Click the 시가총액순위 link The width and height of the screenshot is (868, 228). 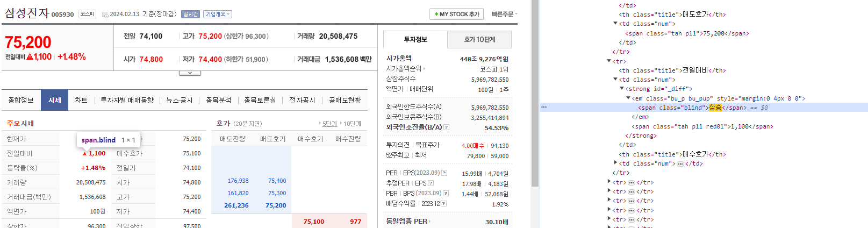tap(405, 69)
